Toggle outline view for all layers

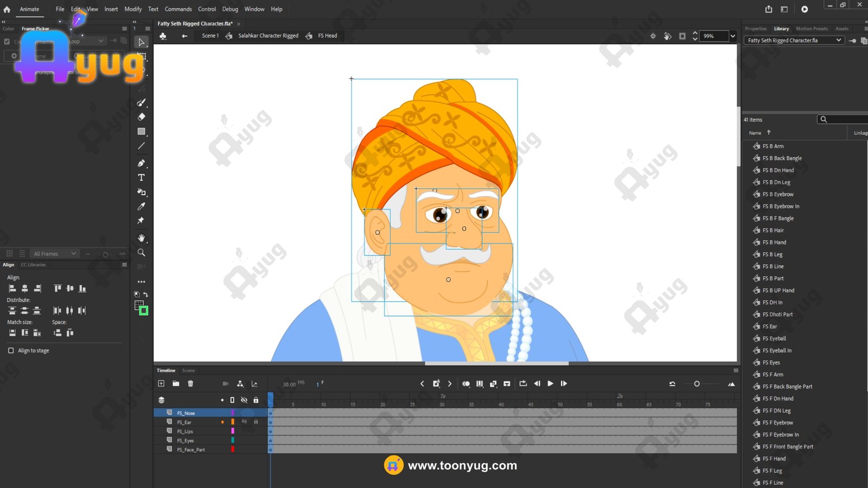(232, 400)
